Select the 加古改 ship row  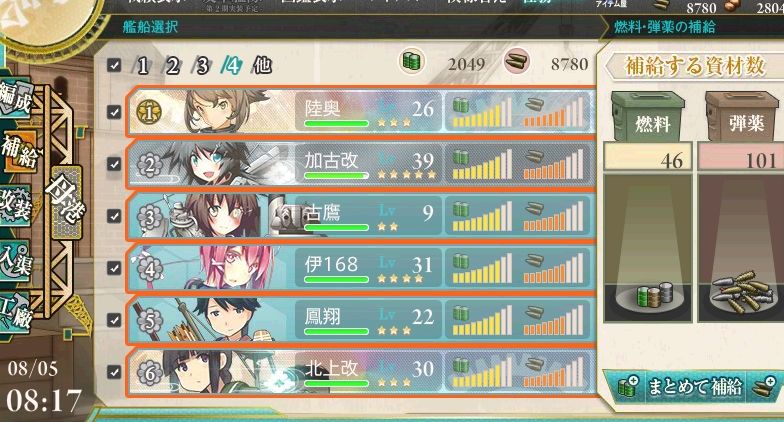361,164
